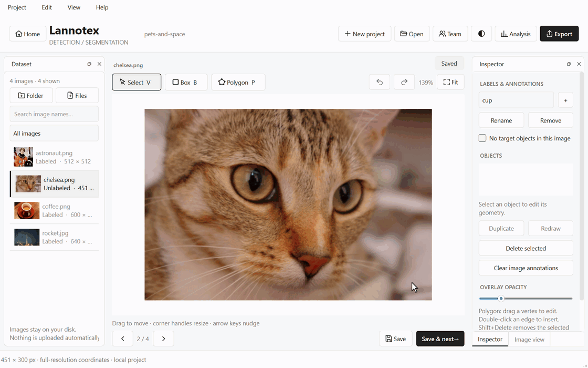
Task: Open the Team panel
Action: click(x=450, y=34)
